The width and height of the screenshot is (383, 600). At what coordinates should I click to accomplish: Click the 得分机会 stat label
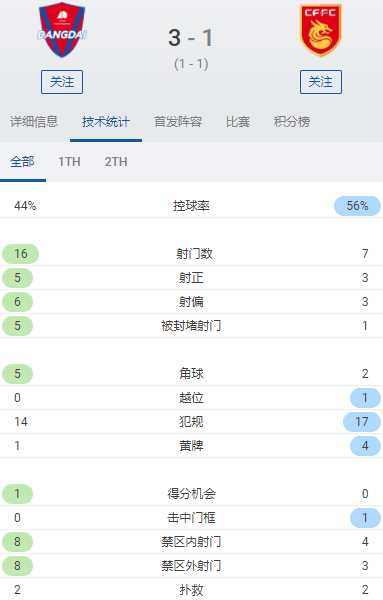coord(191,494)
